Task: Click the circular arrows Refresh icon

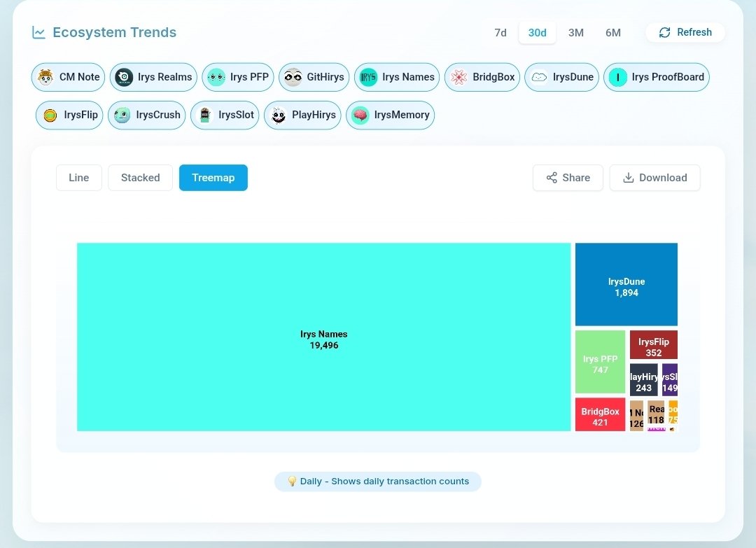Action: point(665,32)
